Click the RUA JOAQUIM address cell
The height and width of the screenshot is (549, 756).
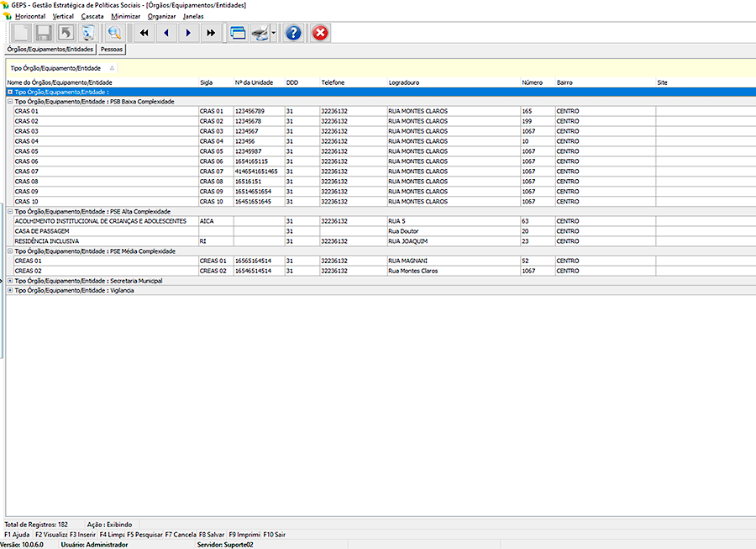pyautogui.click(x=454, y=241)
